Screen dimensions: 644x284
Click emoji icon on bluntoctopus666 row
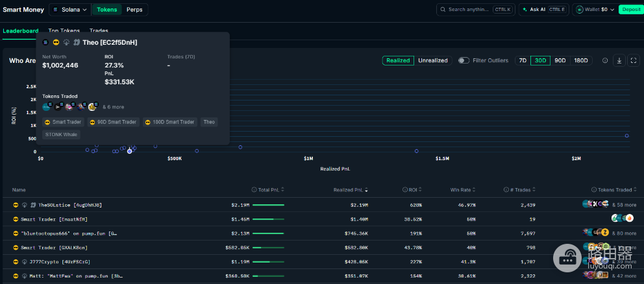[16, 233]
